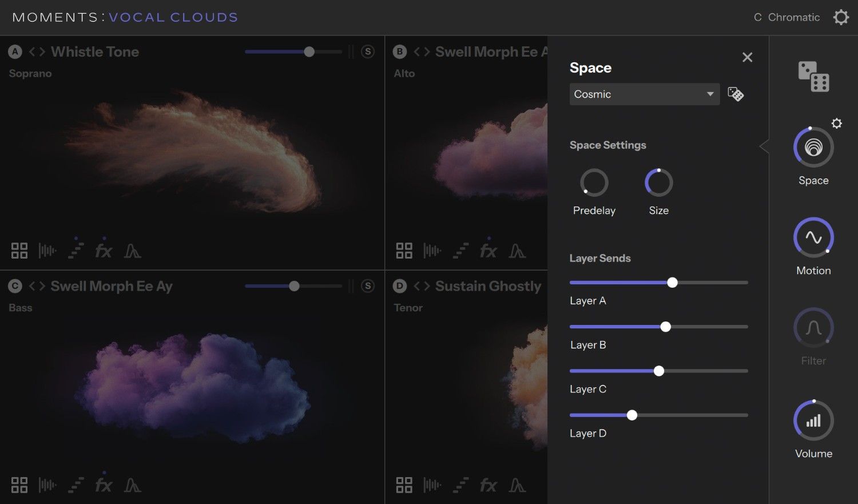Open the sample waveform view for Soprano layer
The height and width of the screenshot is (504, 858).
pos(47,250)
